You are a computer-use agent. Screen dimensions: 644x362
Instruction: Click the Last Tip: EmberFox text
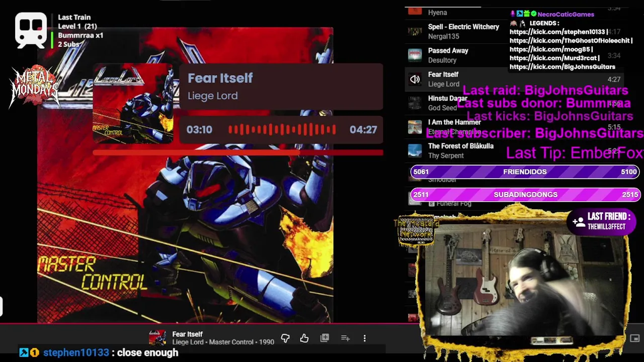(x=575, y=153)
